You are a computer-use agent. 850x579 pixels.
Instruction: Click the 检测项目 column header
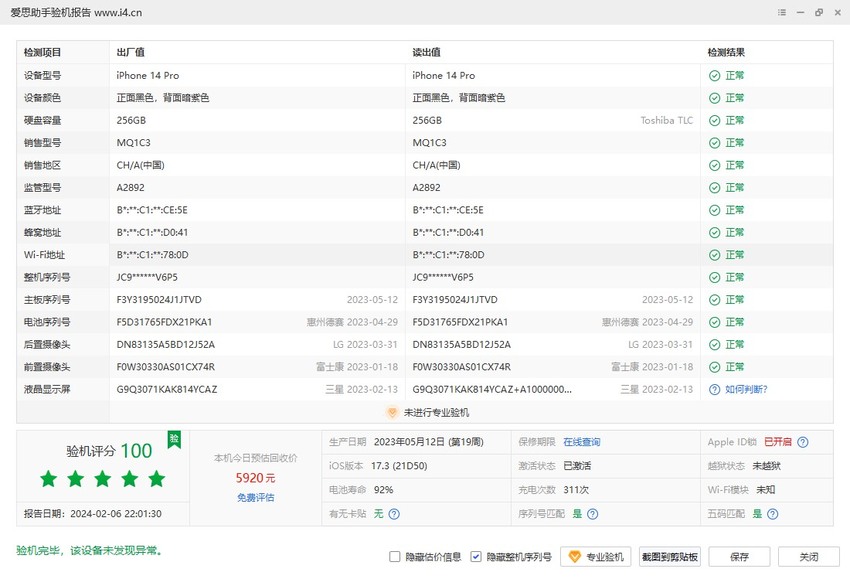point(42,53)
